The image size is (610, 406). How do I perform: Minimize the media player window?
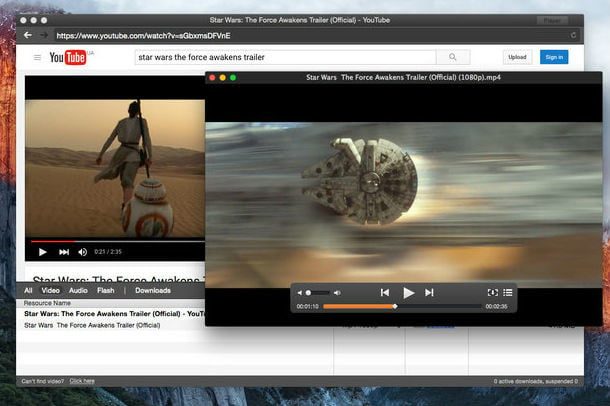click(x=223, y=78)
